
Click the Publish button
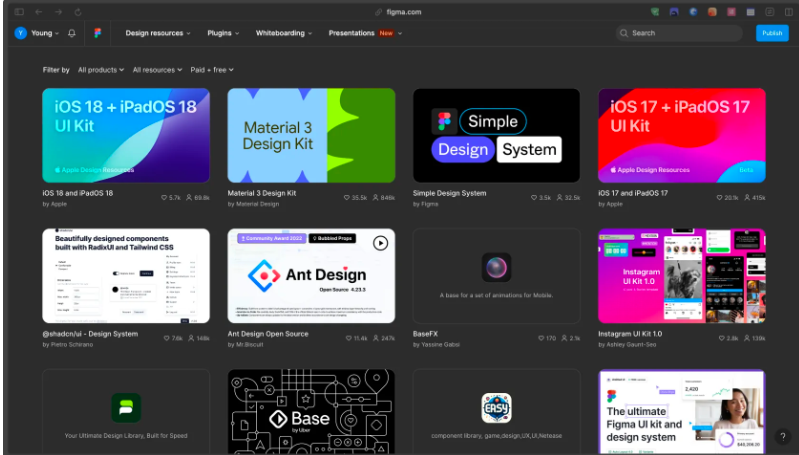pyautogui.click(x=772, y=33)
